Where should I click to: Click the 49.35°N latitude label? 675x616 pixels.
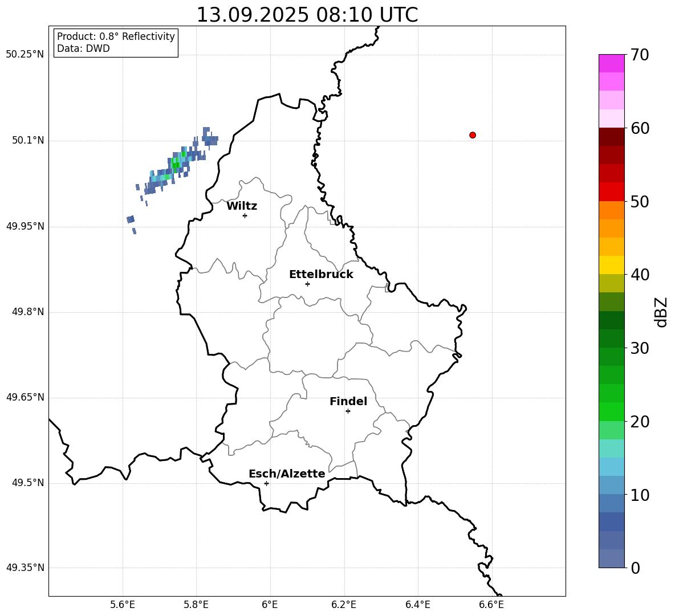pos(25,568)
